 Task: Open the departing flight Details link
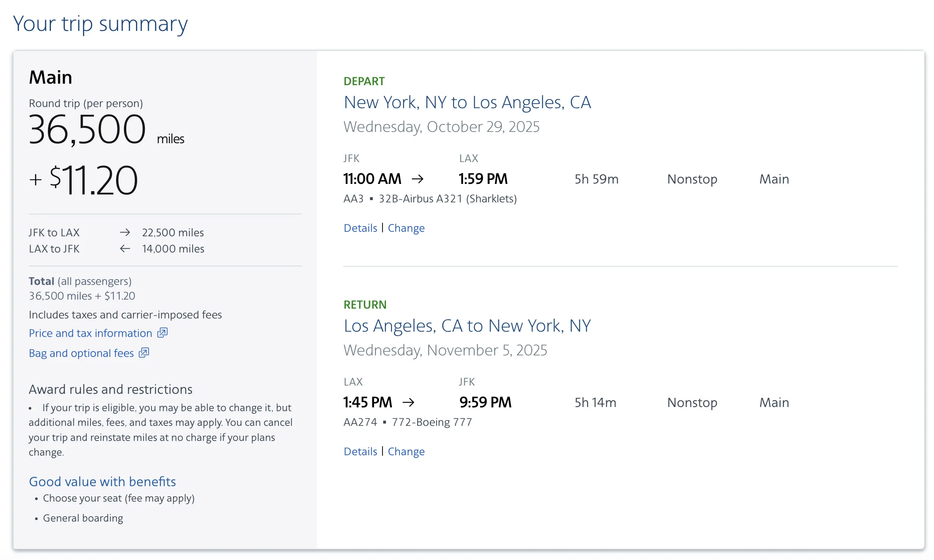(360, 228)
